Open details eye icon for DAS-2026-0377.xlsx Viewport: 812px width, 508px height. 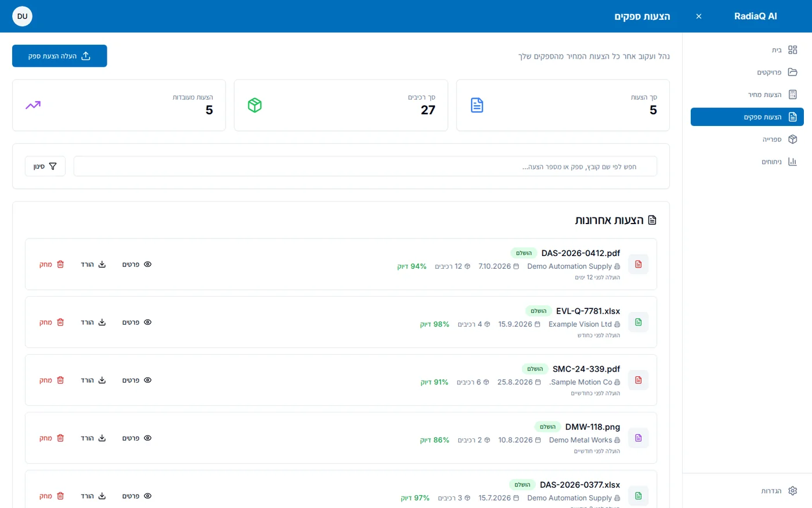pyautogui.click(x=148, y=496)
